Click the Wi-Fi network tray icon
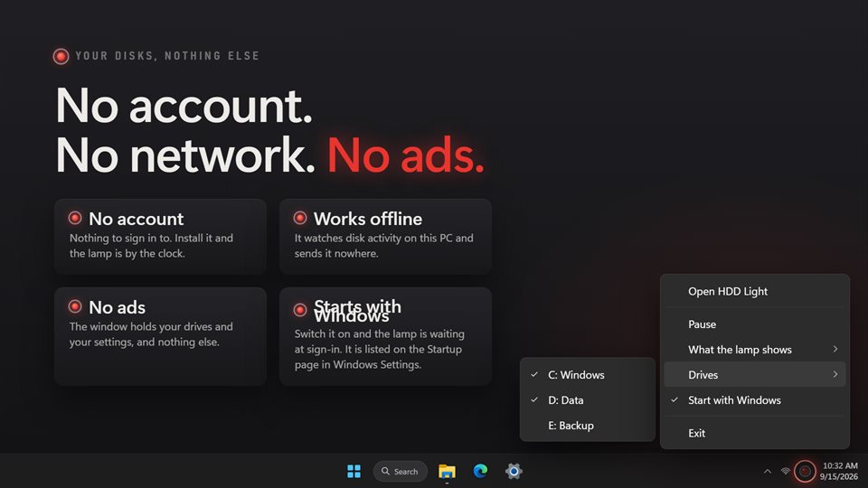This screenshot has height=488, width=868. point(785,472)
